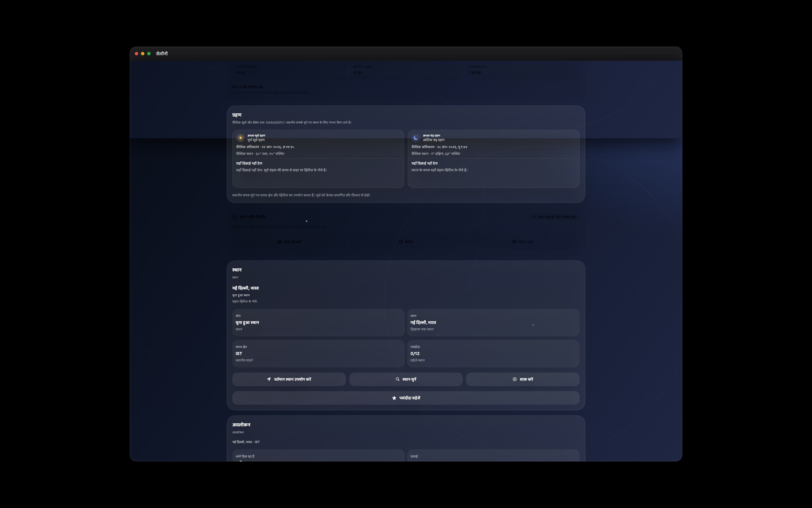Click the bold 'अवलोकन' section heading
Image resolution: width=812 pixels, height=508 pixels.
click(241, 425)
